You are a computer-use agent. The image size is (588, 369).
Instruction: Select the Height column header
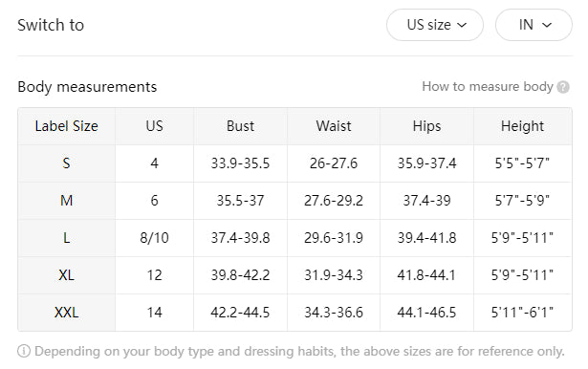tap(522, 126)
